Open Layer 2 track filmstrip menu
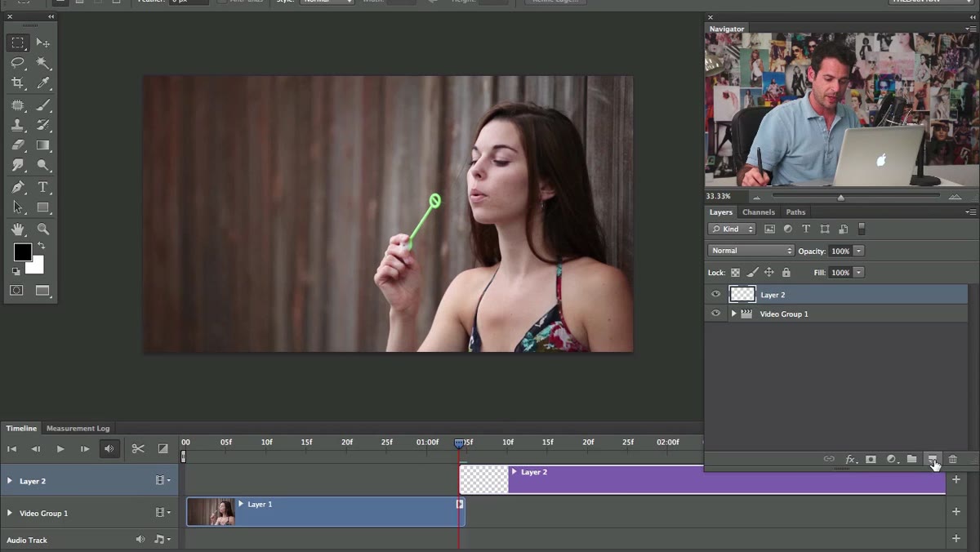 tap(163, 480)
